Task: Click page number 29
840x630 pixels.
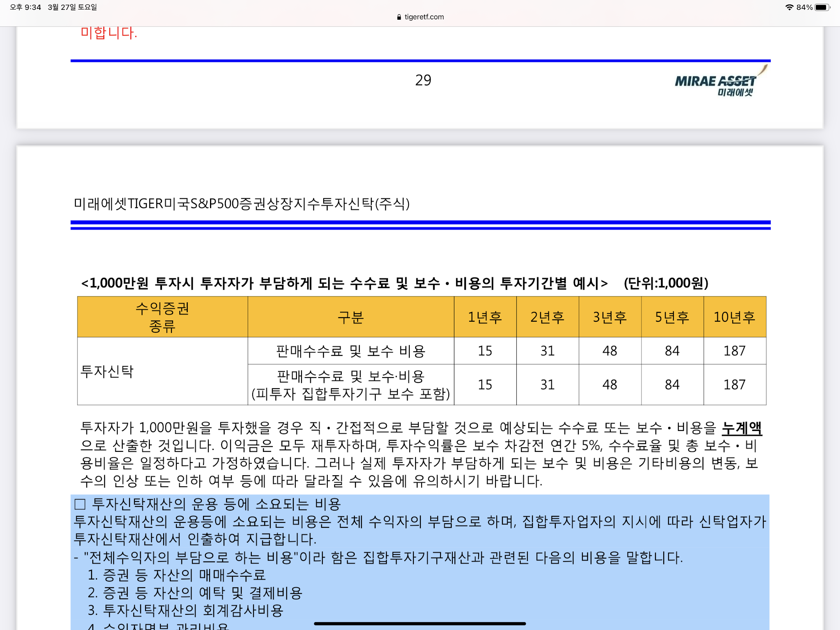Action: click(423, 80)
